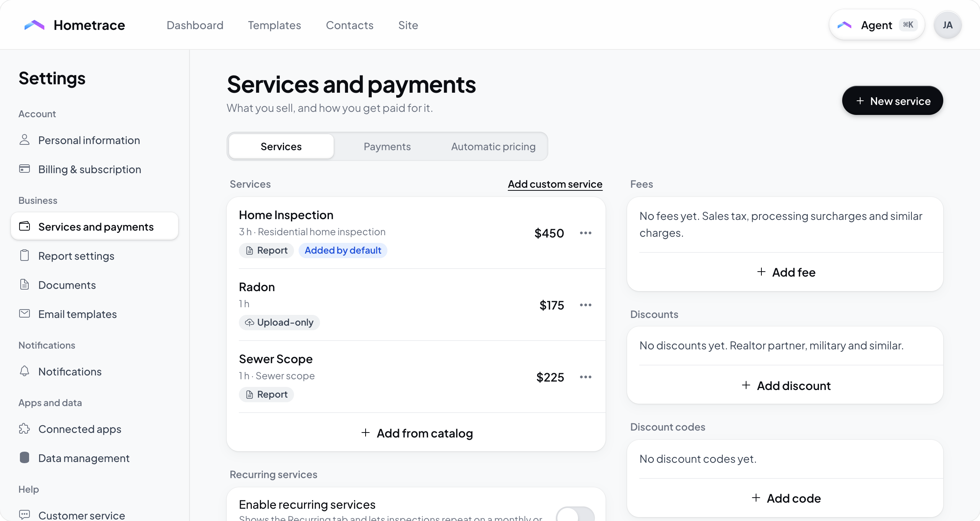Click the Add code button
The width and height of the screenshot is (980, 521).
pyautogui.click(x=786, y=498)
